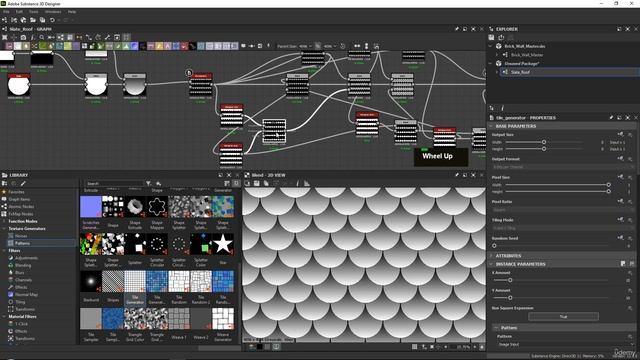The width and height of the screenshot is (640, 360).
Task: Select the Star pattern thumbnail
Action: pyautogui.click(x=223, y=244)
